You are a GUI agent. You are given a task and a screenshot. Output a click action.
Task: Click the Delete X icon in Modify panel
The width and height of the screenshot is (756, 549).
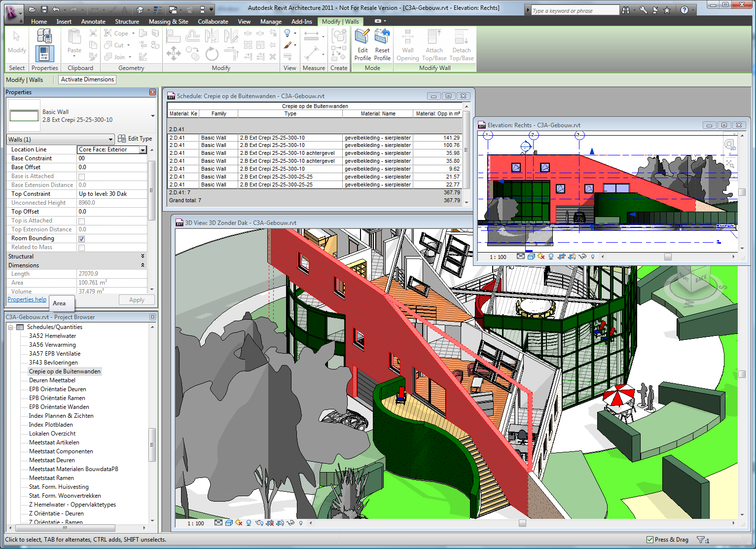click(x=272, y=57)
